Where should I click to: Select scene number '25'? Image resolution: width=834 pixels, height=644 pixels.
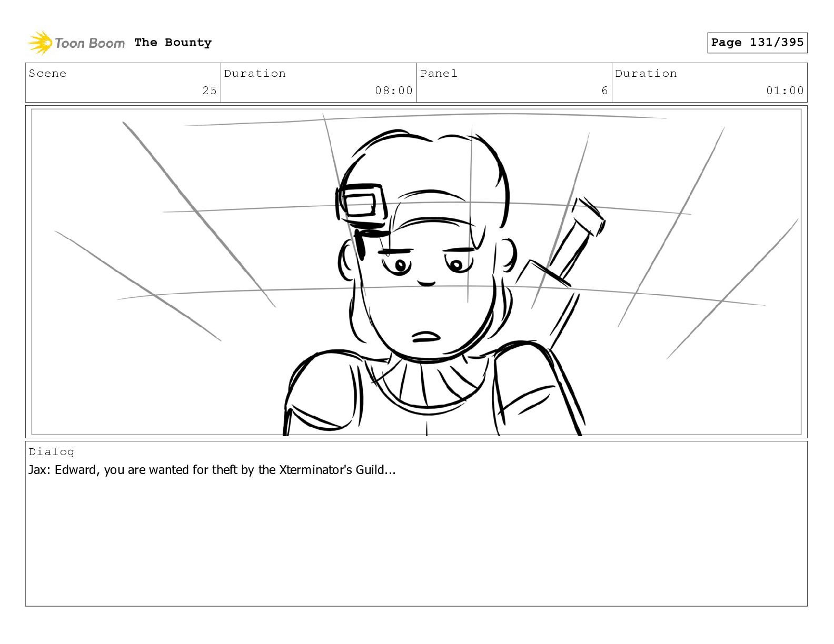coord(210,90)
